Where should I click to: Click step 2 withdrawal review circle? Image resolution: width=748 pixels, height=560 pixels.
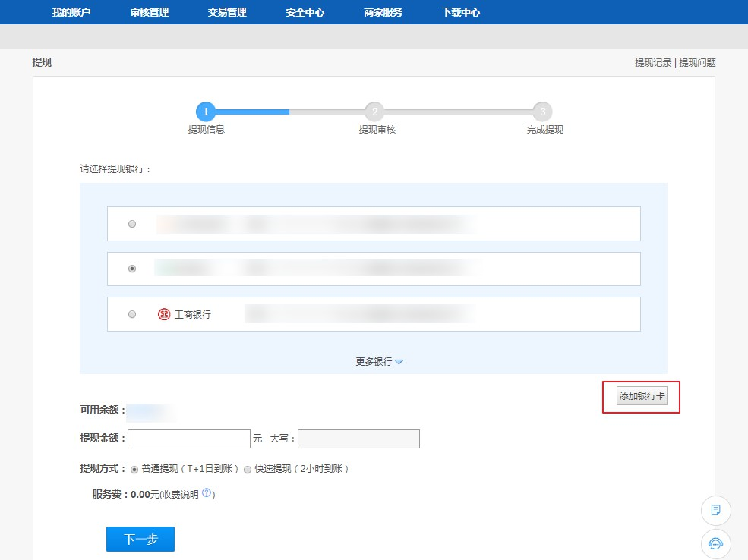pos(374,112)
